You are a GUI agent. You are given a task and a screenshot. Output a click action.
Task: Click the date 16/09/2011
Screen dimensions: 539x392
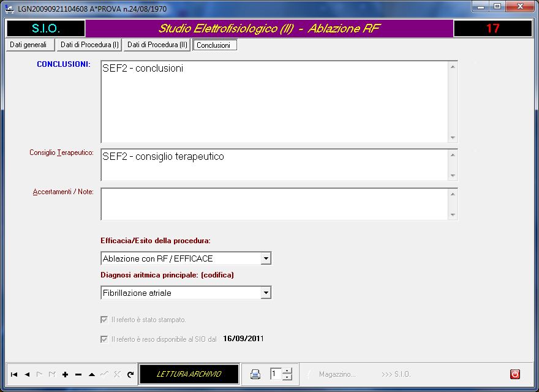point(243,339)
